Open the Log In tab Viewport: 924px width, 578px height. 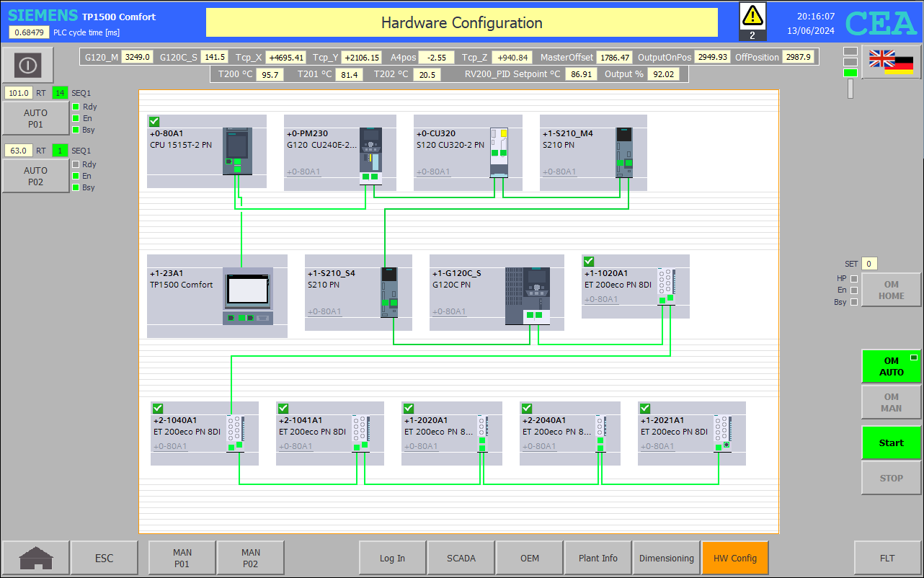coord(392,558)
